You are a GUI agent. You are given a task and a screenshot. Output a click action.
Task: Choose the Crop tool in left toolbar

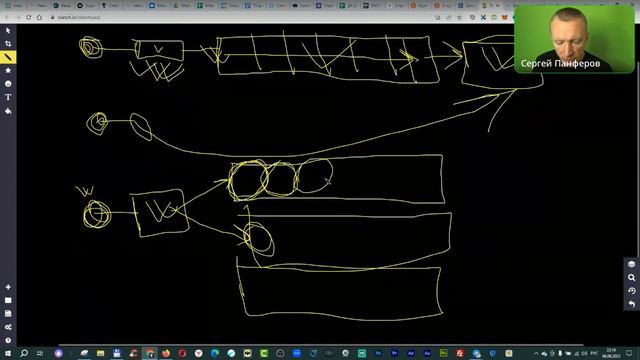click(x=8, y=44)
